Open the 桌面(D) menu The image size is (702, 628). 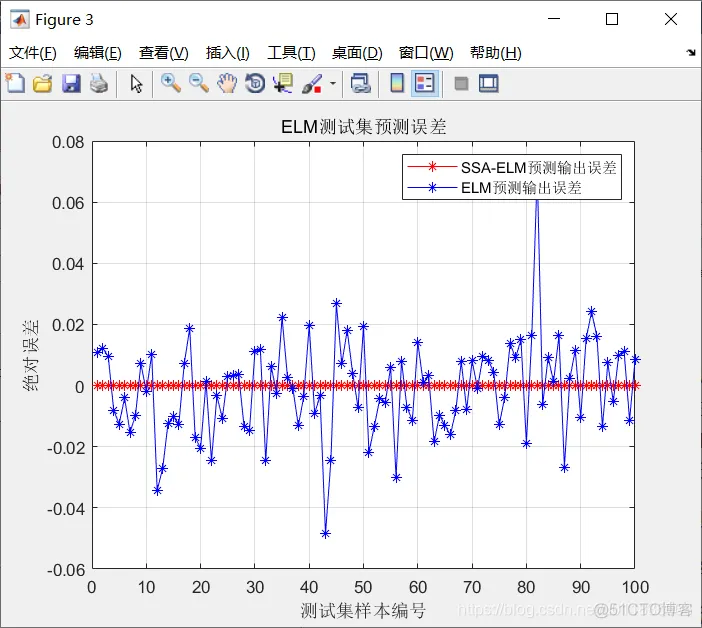click(357, 53)
